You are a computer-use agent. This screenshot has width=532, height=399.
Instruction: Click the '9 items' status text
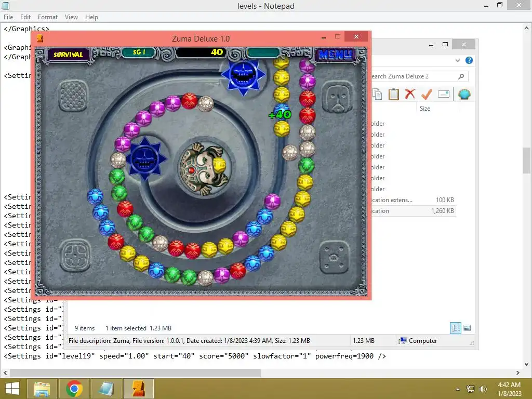point(85,328)
